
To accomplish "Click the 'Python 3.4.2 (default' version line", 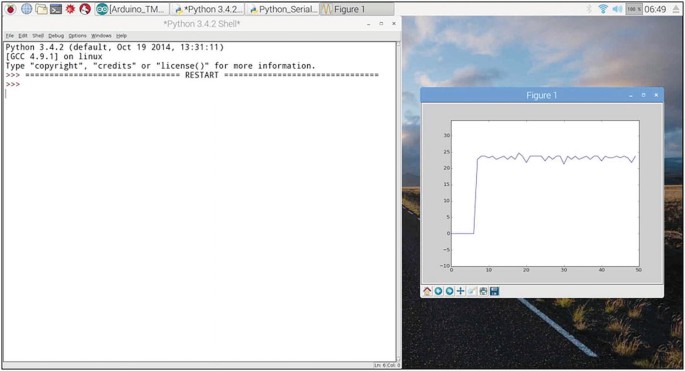I will coord(114,47).
